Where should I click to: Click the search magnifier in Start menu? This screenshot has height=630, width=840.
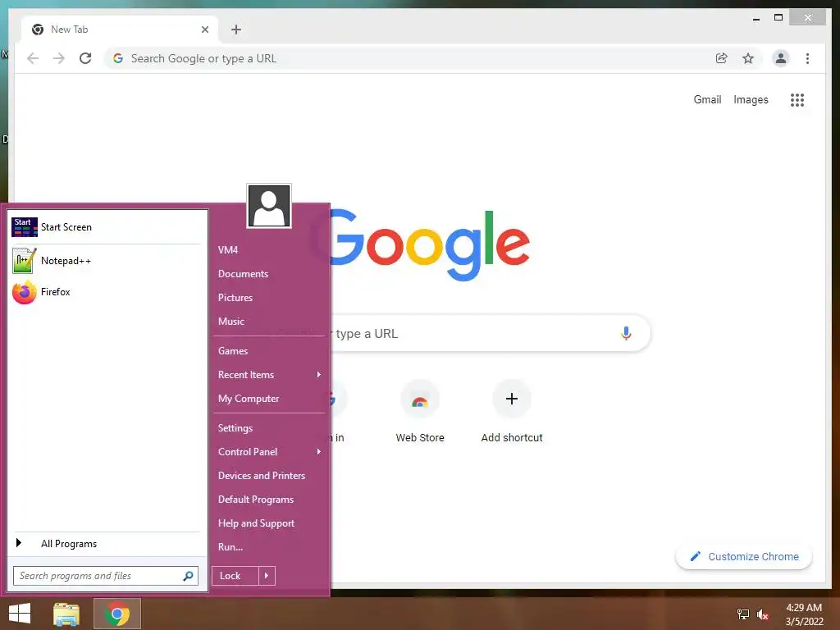pyautogui.click(x=188, y=576)
